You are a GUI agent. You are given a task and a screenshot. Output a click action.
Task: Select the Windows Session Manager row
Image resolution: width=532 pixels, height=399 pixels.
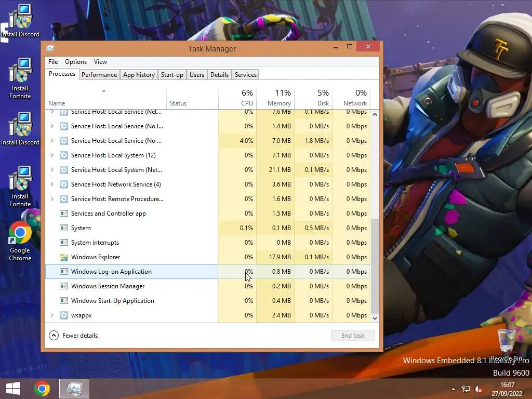pos(208,286)
